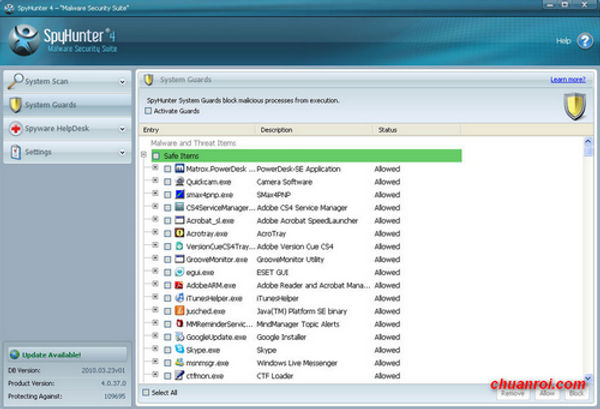Click the jusched.exe Java icon

click(179, 311)
